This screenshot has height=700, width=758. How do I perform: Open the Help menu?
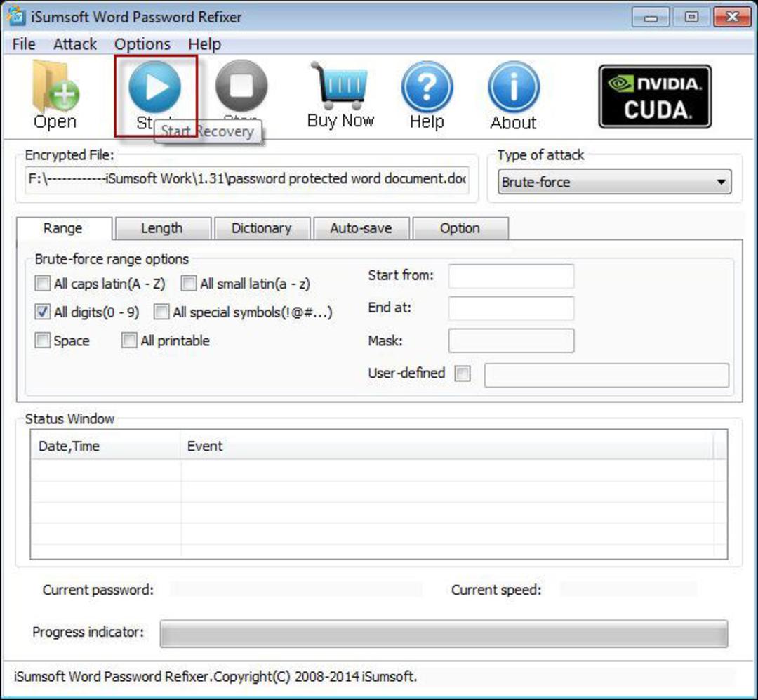pos(204,44)
